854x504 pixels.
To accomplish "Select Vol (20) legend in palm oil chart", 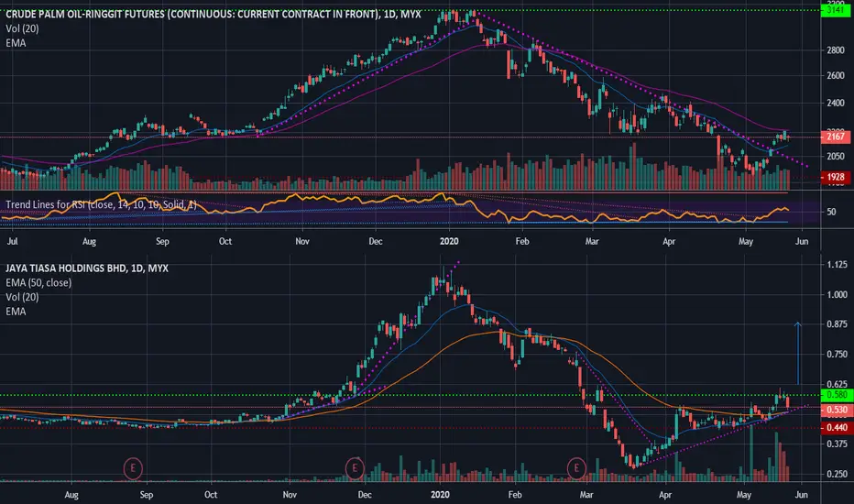I will (x=22, y=29).
